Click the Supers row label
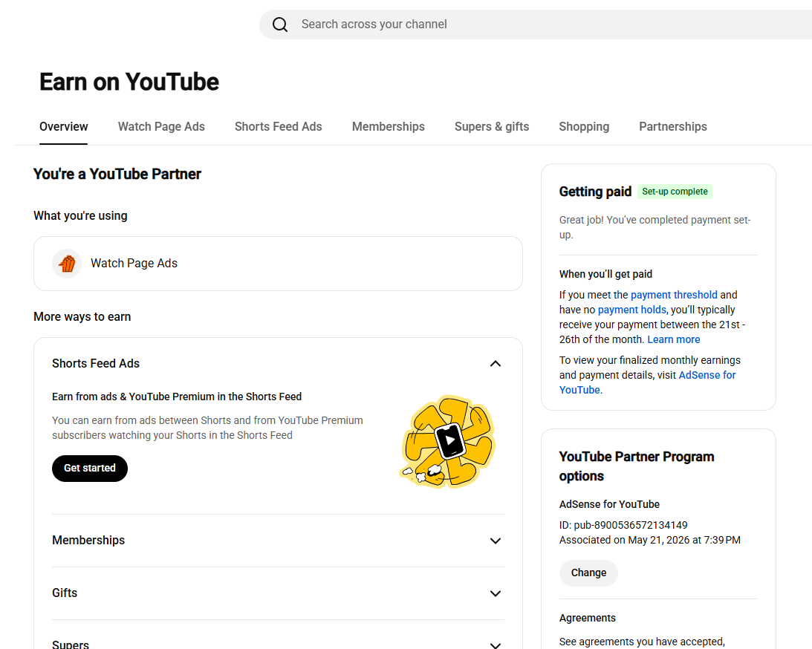Viewport: 812px width, 649px height. (x=71, y=645)
